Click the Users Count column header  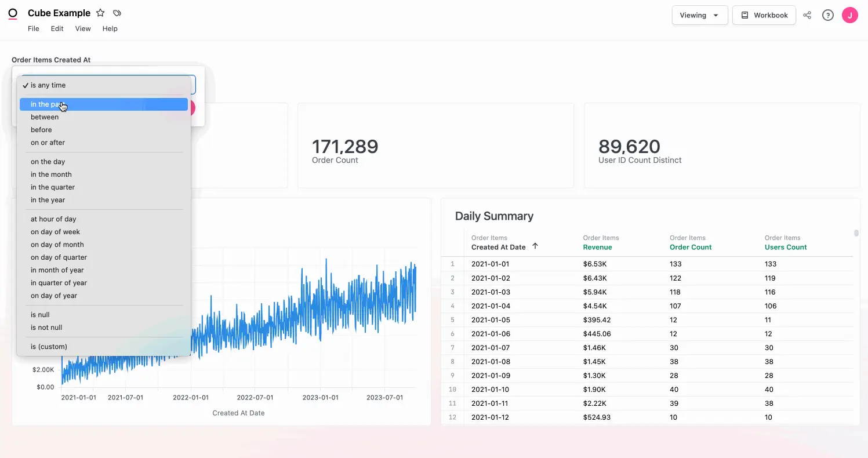click(x=786, y=247)
